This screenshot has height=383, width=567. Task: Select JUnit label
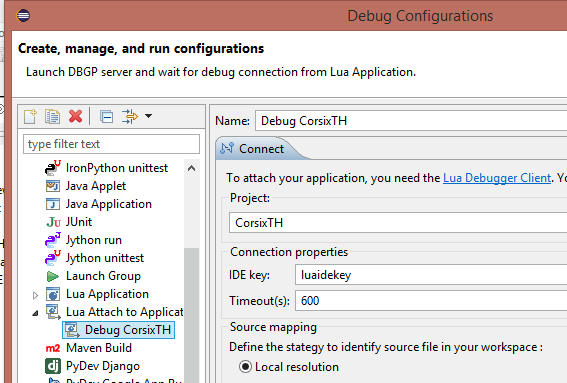click(x=79, y=222)
